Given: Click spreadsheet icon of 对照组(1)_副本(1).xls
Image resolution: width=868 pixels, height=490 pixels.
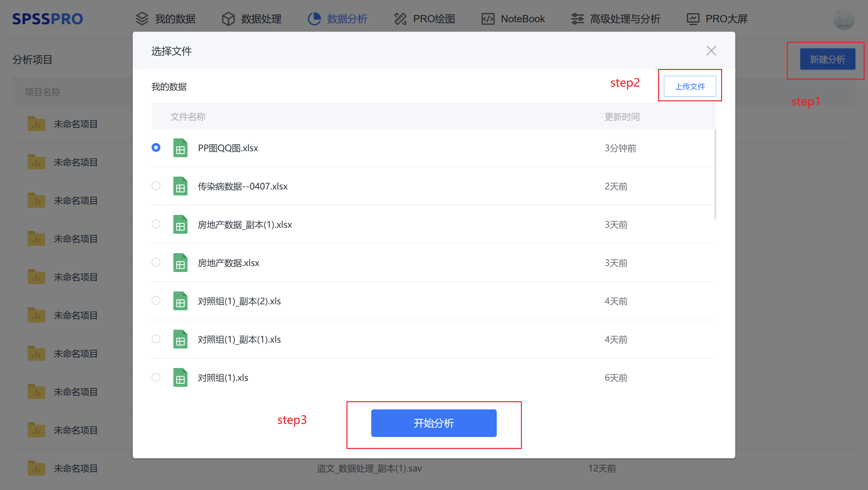Looking at the screenshot, I should pyautogui.click(x=180, y=339).
